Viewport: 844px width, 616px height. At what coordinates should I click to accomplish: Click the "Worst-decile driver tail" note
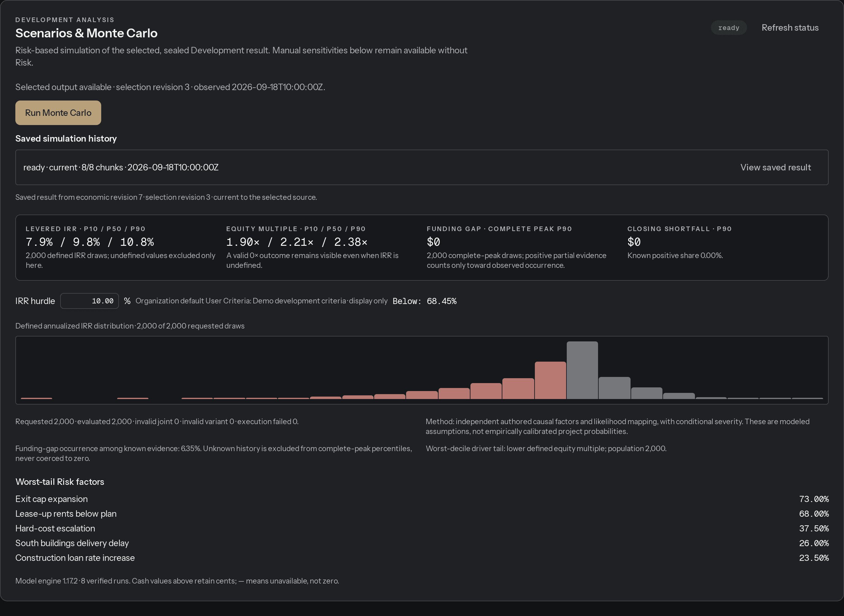pos(546,448)
